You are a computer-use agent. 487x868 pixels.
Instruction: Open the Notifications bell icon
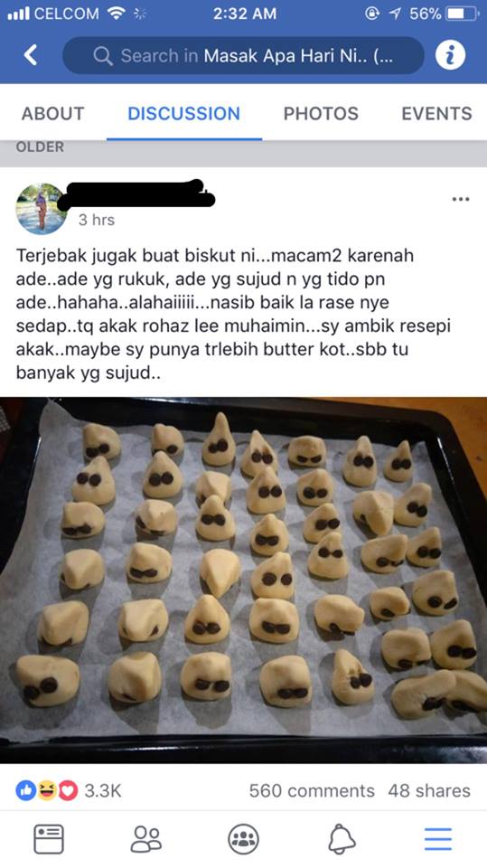point(342,839)
